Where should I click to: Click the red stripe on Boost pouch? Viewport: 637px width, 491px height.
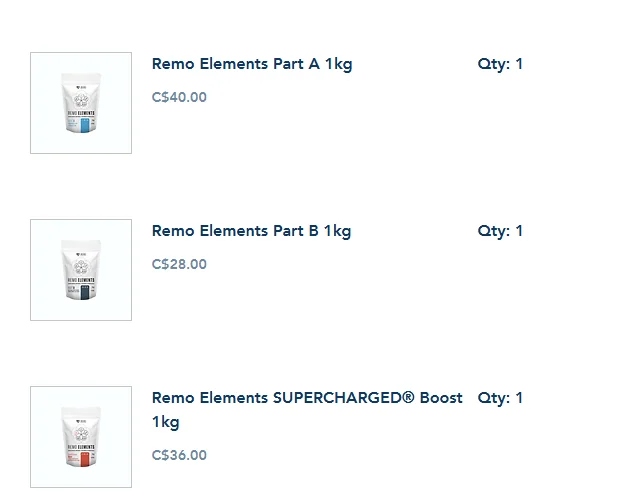click(85, 459)
